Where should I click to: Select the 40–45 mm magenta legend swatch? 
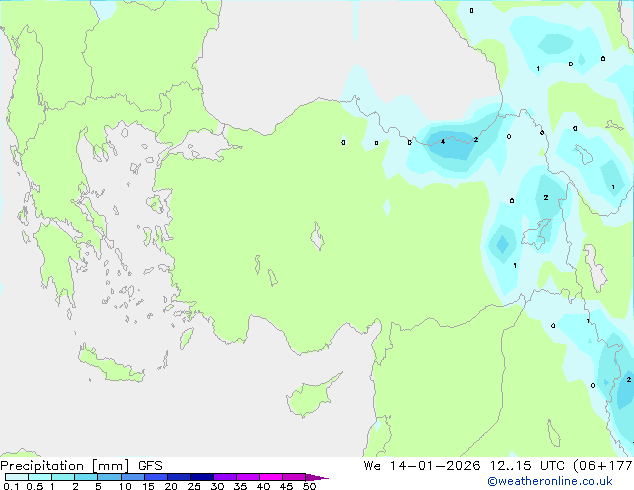(x=271, y=477)
